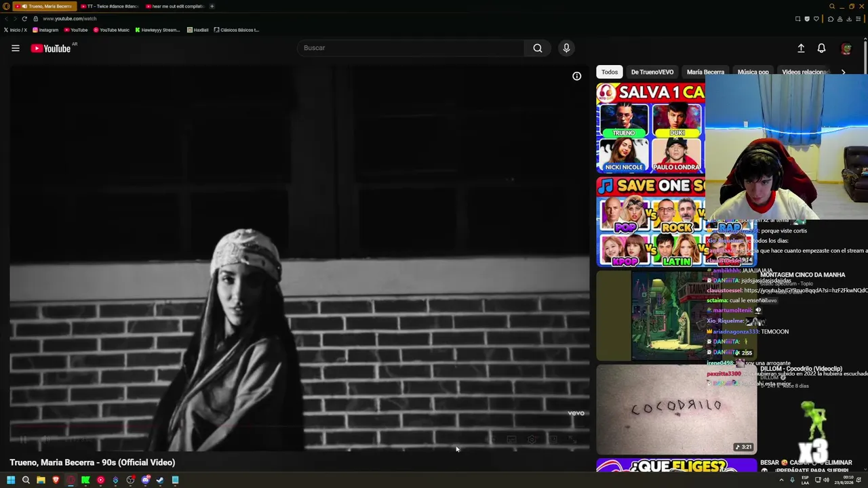This screenshot has width=868, height=488.
Task: Launch File Explorer from the taskbar
Action: 41,480
